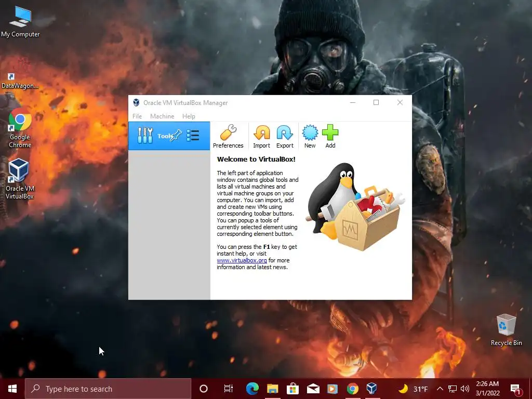Open Task View on the taskbar
The image size is (532, 399).
point(229,389)
